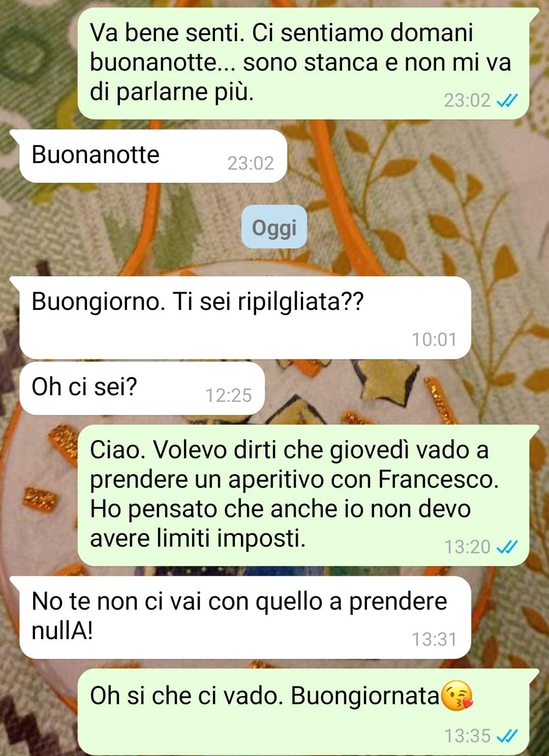Tap the blue read ticks at 13:35
Viewport: 549px width, 756px height.
pyautogui.click(x=506, y=736)
